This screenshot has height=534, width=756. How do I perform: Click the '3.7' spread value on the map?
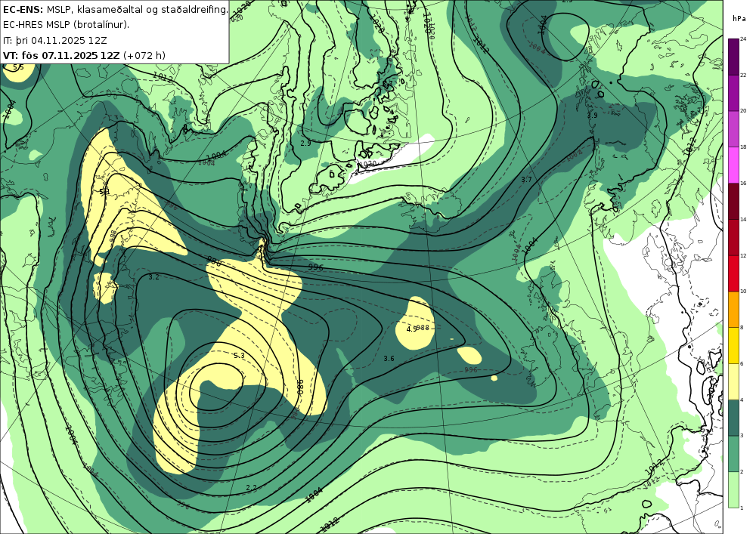(x=526, y=179)
